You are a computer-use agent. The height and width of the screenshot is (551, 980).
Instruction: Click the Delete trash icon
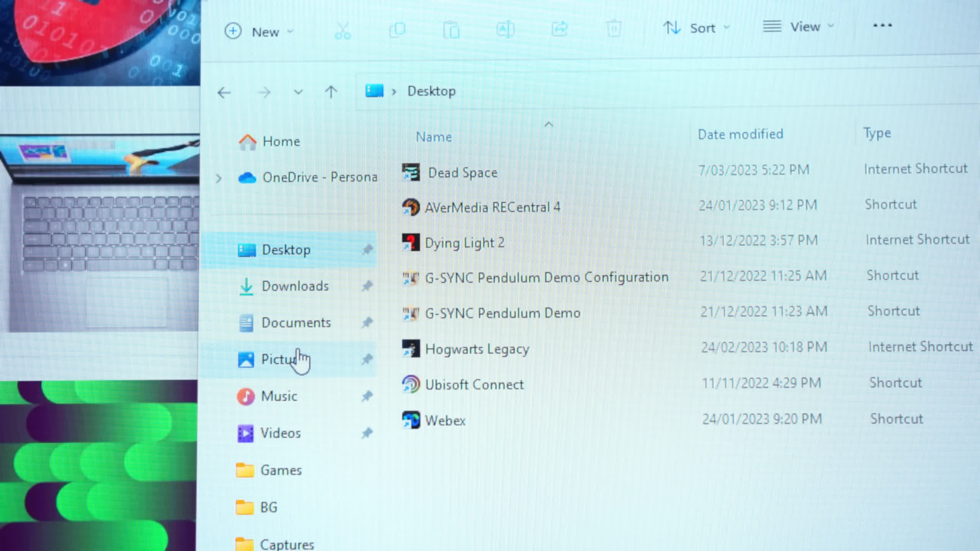coord(614,28)
